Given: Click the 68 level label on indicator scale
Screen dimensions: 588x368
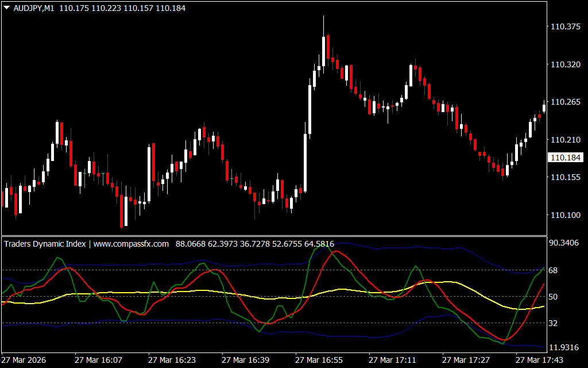Looking at the screenshot, I should pos(555,270).
